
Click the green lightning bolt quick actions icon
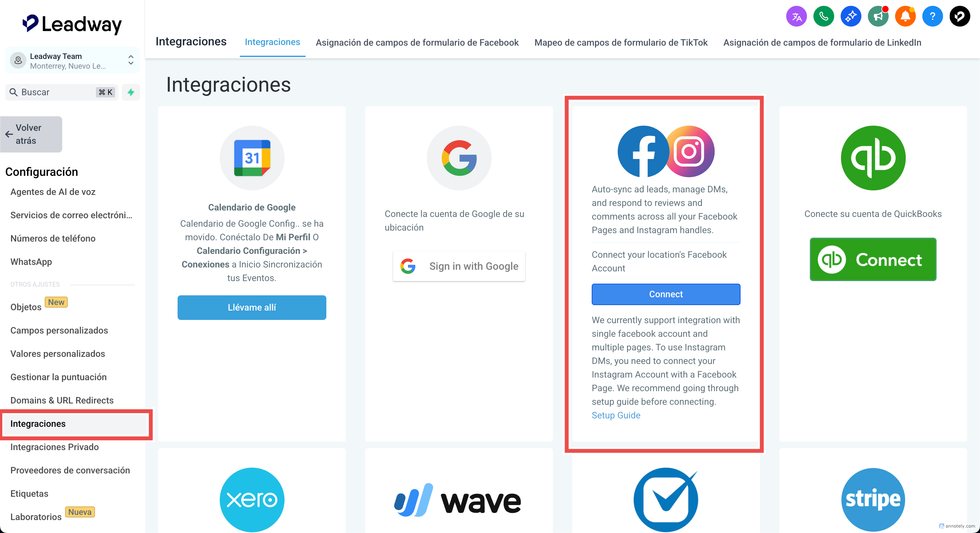pyautogui.click(x=131, y=92)
